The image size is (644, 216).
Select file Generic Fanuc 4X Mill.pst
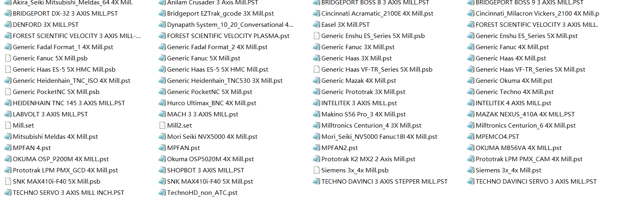512,47
